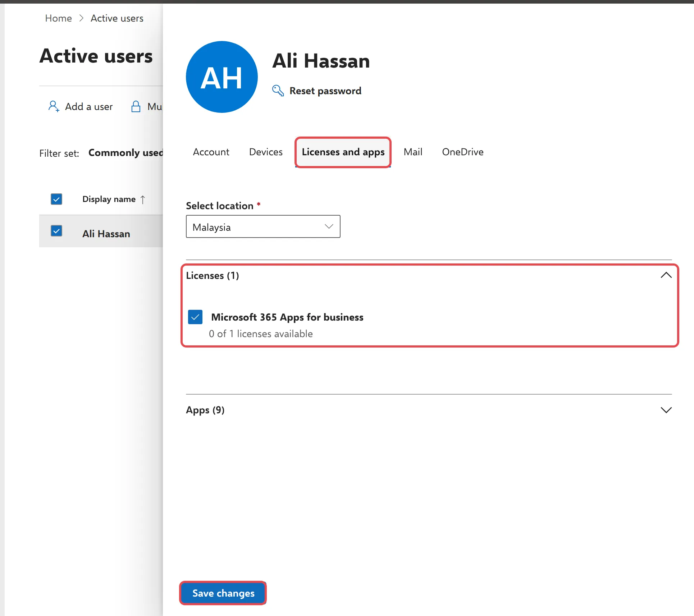
Task: Click the Reset password key icon
Action: coord(278,91)
